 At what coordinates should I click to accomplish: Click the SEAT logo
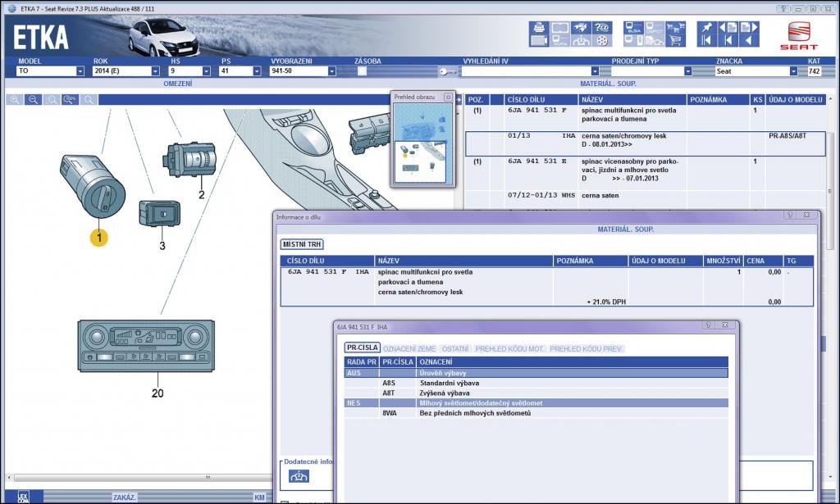coord(799,35)
